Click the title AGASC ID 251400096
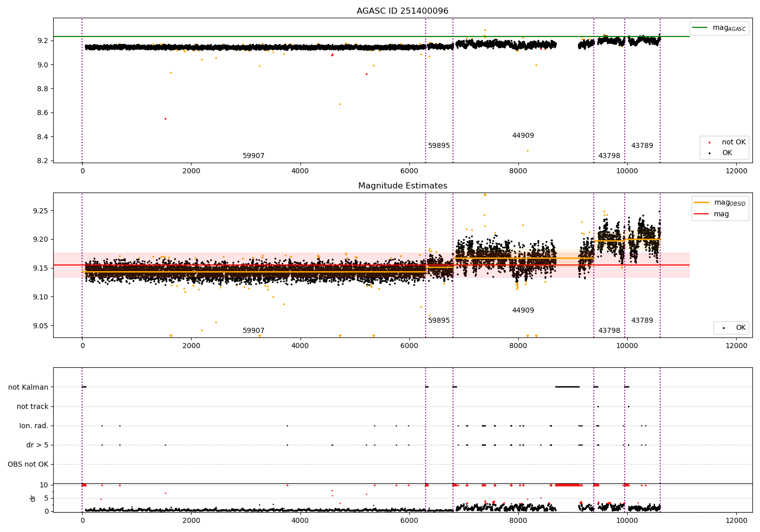 (402, 11)
